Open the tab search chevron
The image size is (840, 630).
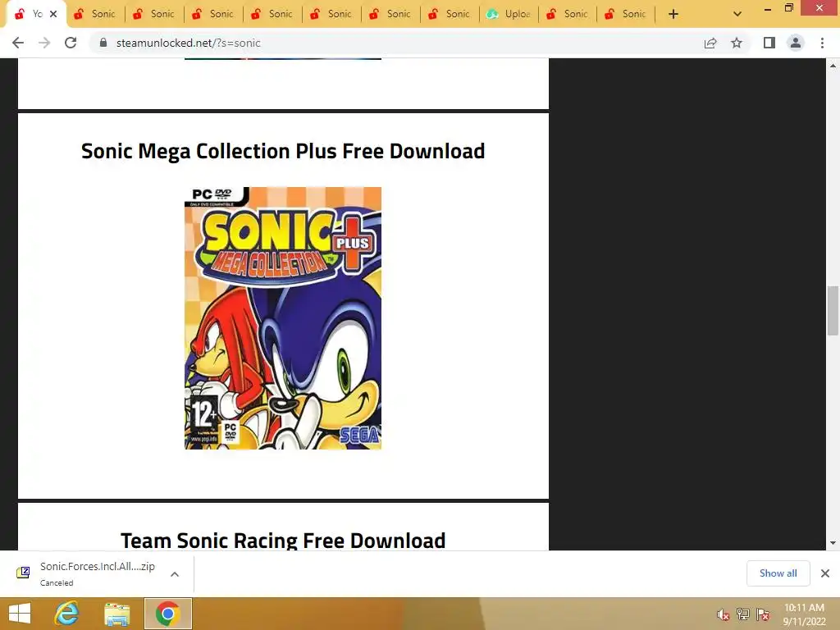coord(737,14)
